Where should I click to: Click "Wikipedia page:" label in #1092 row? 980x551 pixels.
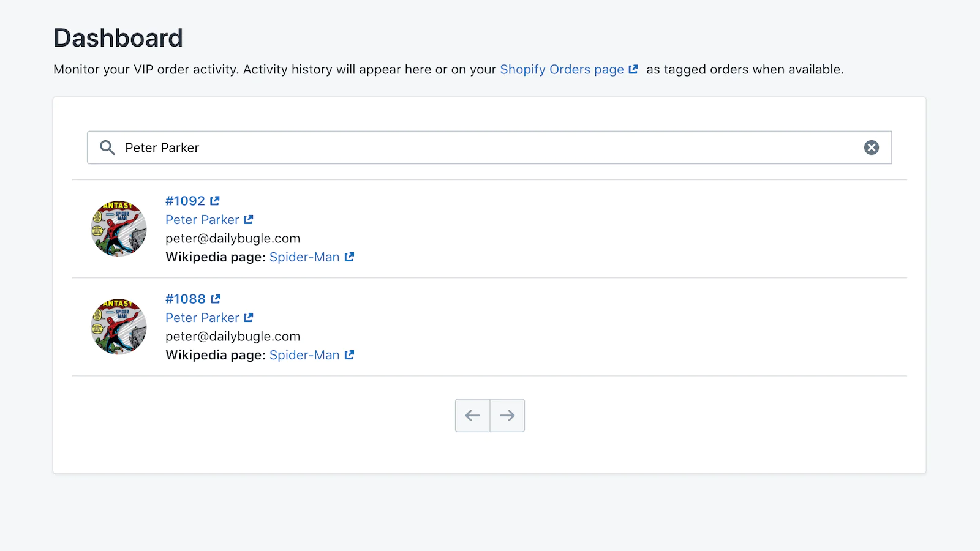pos(216,257)
